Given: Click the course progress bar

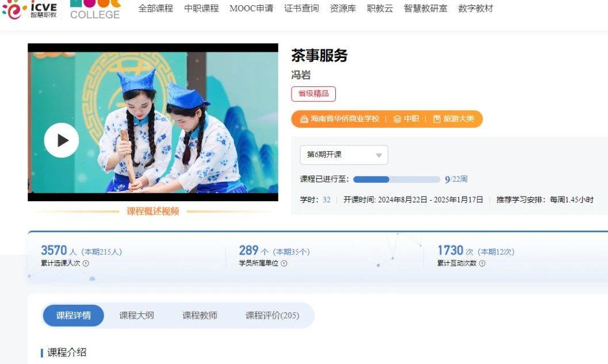Looking at the screenshot, I should 397,179.
